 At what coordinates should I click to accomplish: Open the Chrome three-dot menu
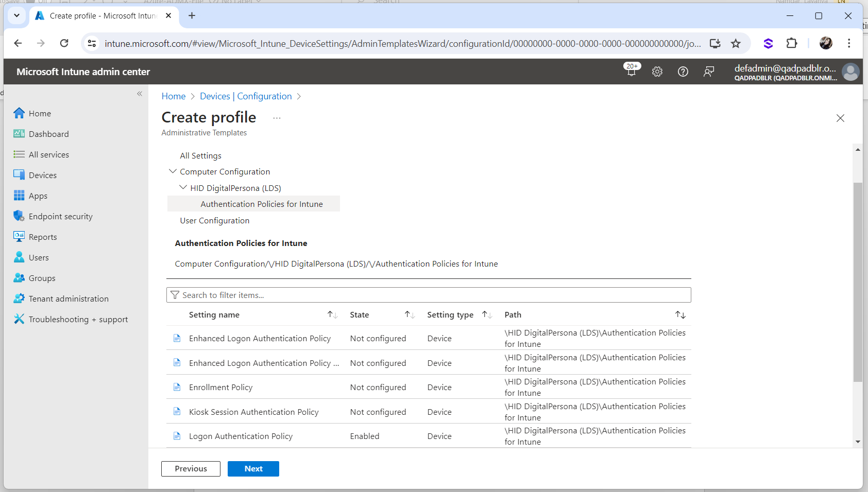[x=849, y=43]
